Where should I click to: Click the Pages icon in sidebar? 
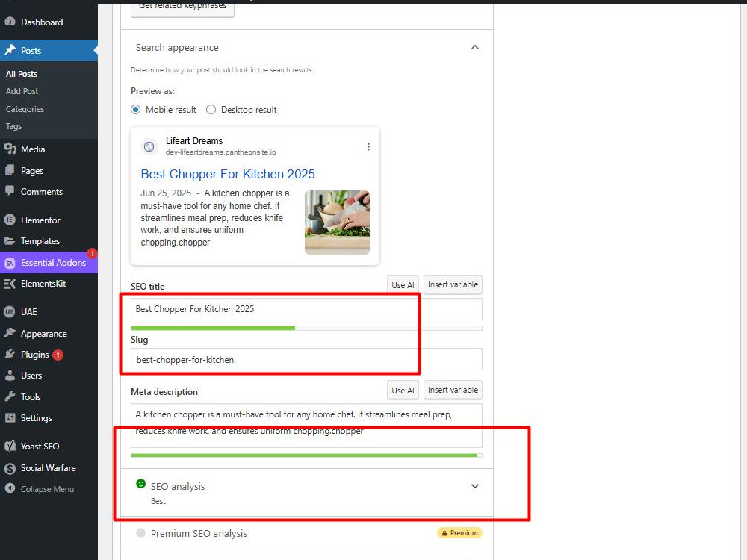coord(10,170)
